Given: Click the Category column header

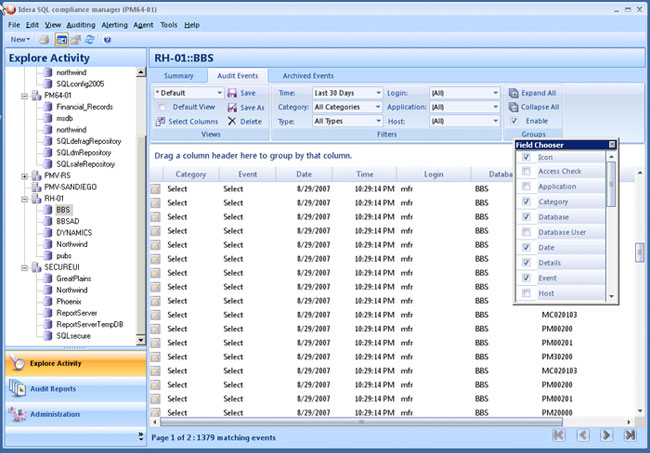Looking at the screenshot, I should tap(191, 174).
